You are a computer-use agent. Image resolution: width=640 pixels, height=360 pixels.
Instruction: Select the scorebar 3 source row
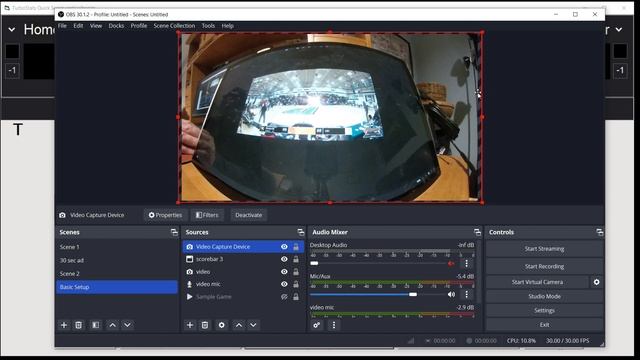243,259
